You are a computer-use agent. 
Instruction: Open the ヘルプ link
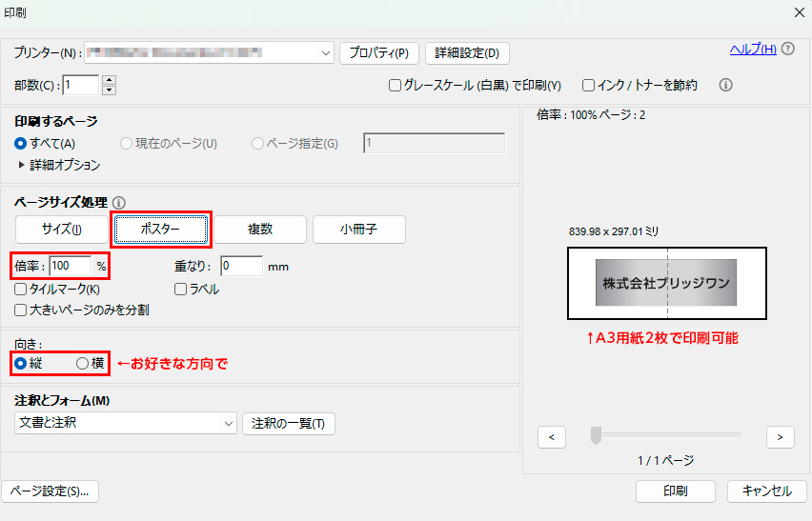(753, 49)
